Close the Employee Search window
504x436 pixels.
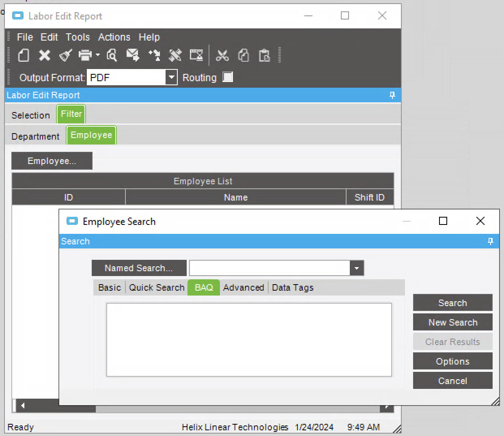point(480,221)
